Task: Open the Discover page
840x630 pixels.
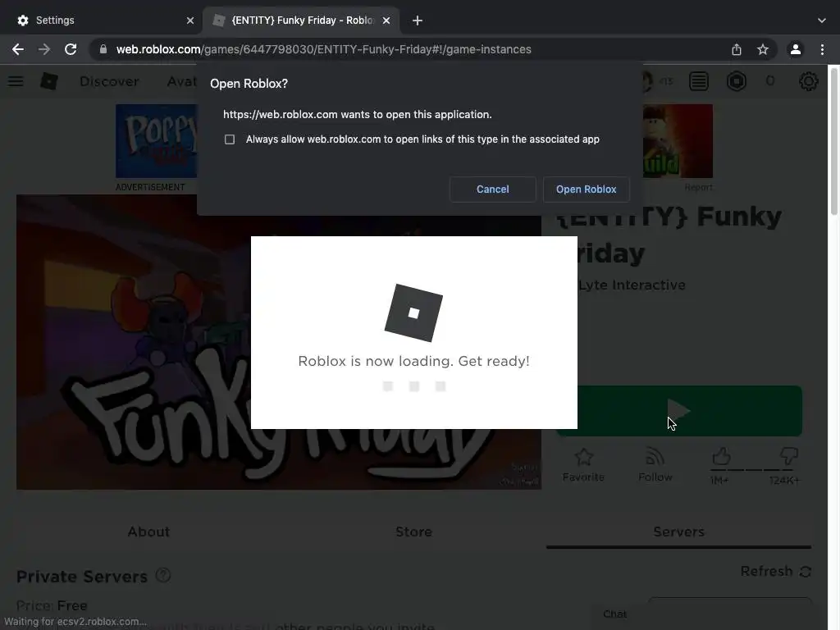Action: (x=109, y=81)
